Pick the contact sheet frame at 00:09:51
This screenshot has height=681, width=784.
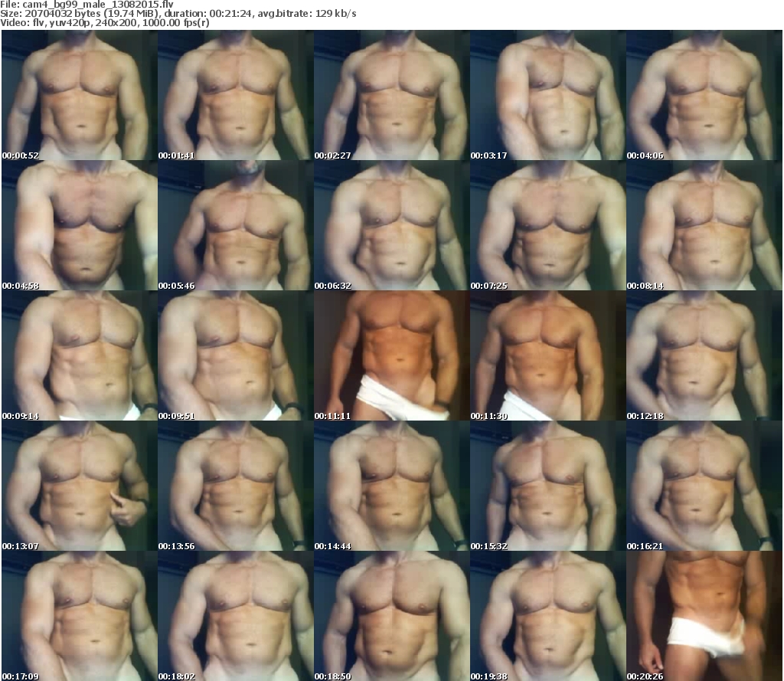pyautogui.click(x=236, y=355)
